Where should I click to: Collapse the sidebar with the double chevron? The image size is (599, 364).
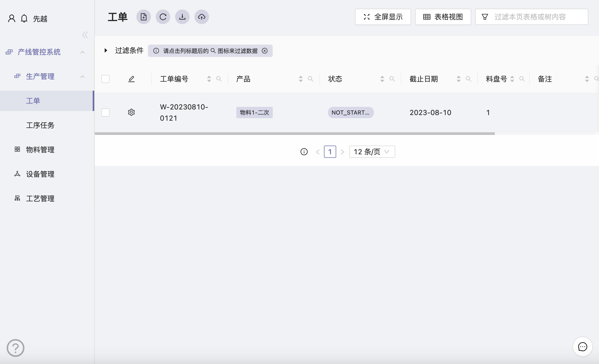[x=85, y=35]
